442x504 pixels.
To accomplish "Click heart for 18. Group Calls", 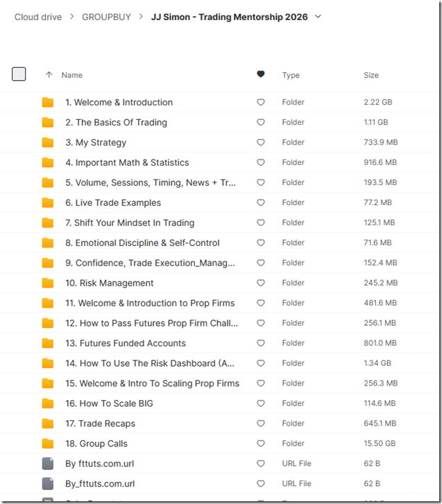I will (261, 443).
